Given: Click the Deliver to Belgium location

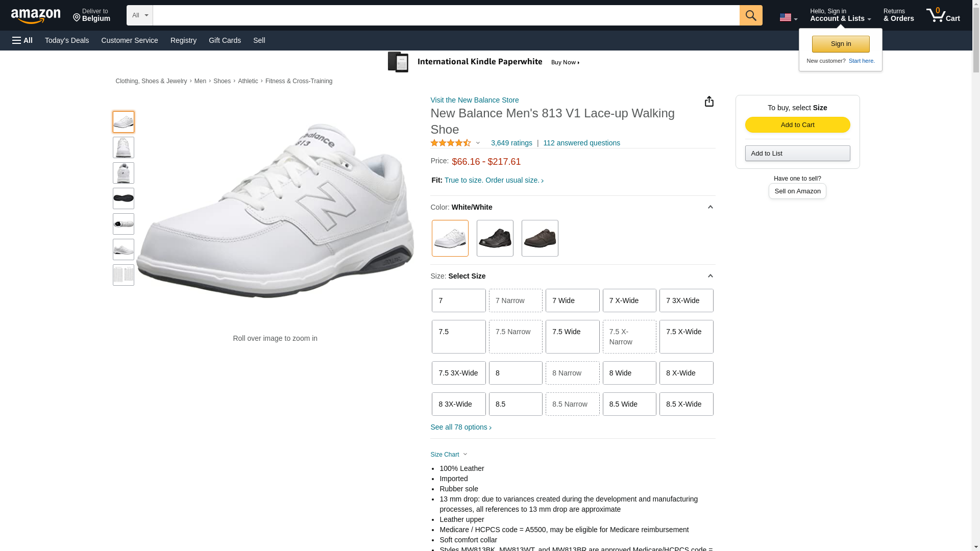Looking at the screenshot, I should [x=91, y=15].
